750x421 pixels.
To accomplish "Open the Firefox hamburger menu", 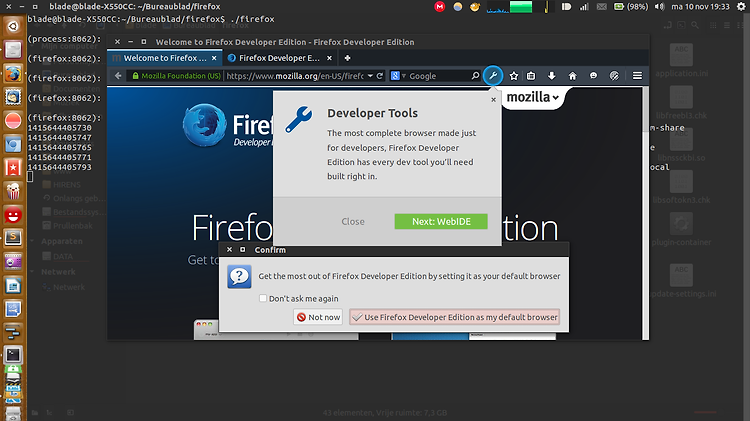I will tap(637, 76).
